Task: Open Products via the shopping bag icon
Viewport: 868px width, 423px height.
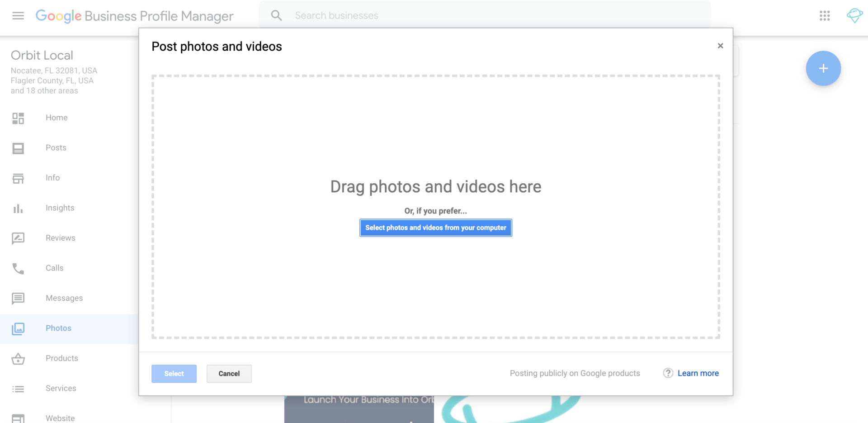Action: click(x=18, y=359)
